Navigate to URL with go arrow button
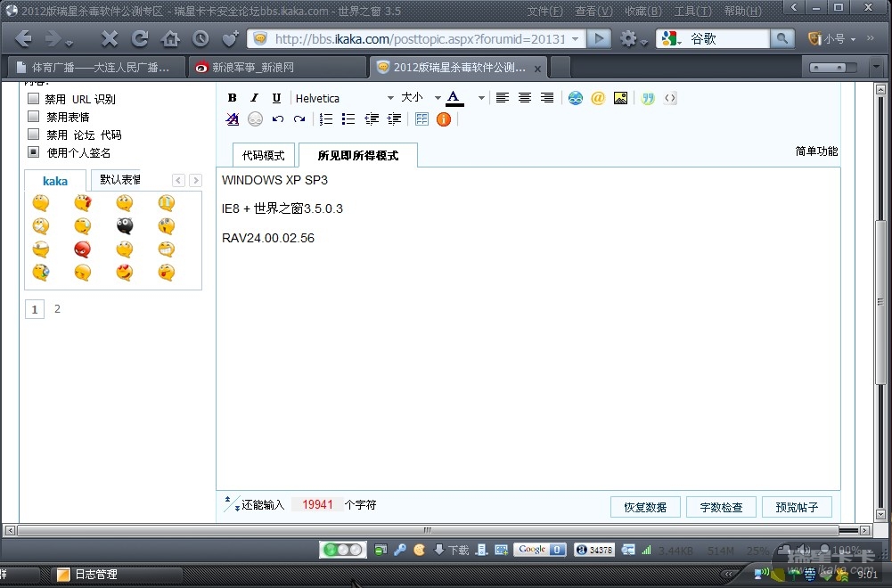892x588 pixels. tap(599, 38)
